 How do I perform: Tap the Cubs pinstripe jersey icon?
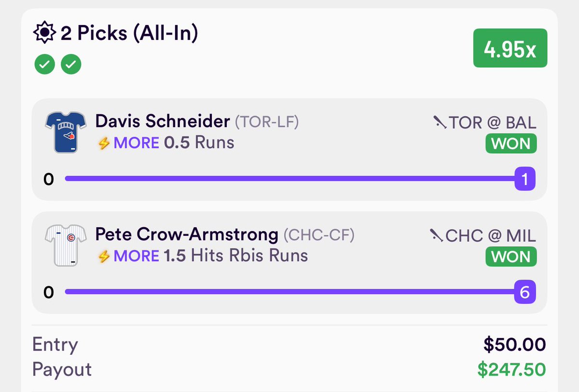(x=66, y=245)
